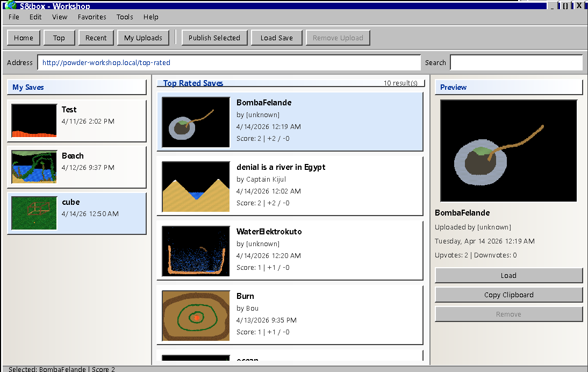Open the File menu
The width and height of the screenshot is (588, 372).
coord(14,17)
